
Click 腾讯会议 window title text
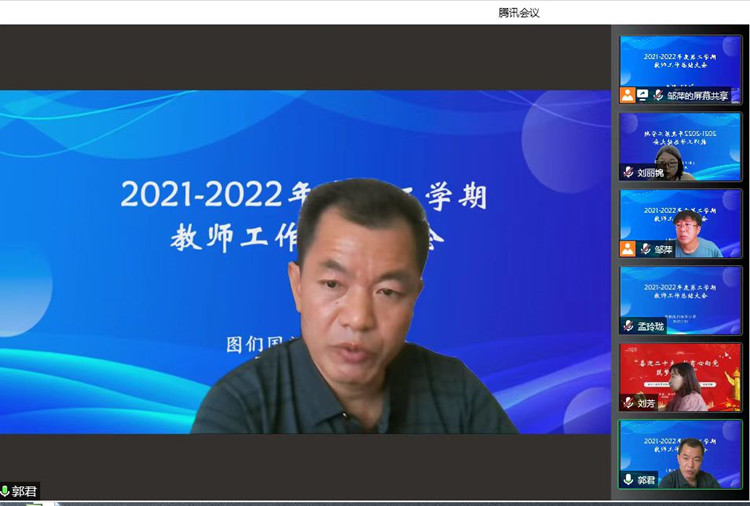(x=519, y=13)
